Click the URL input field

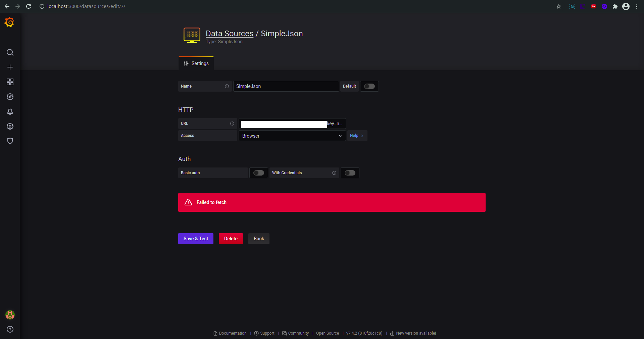pyautogui.click(x=292, y=124)
